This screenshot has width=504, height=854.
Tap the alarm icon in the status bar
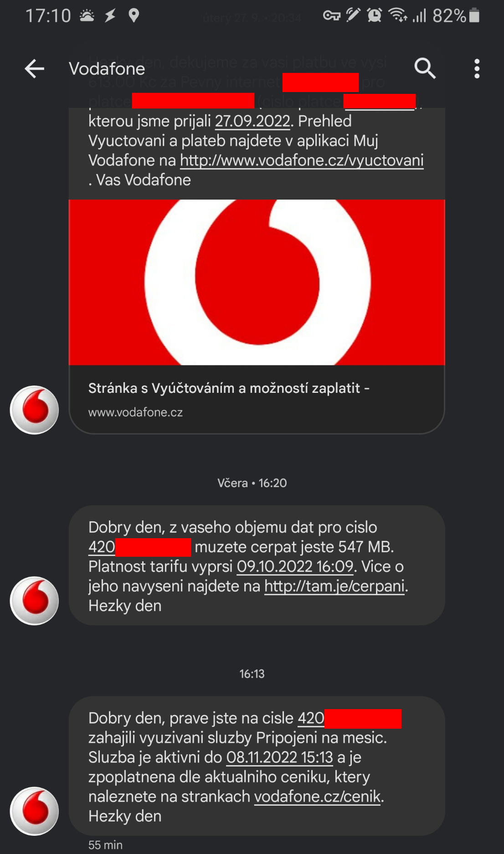[375, 15]
